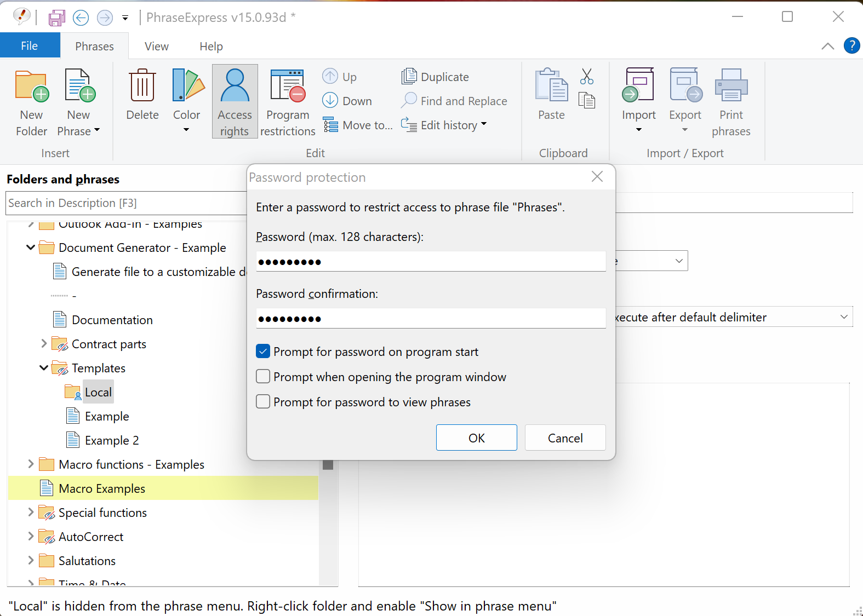Image resolution: width=863 pixels, height=616 pixels.
Task: Click the Print phrases icon
Action: coord(731,85)
